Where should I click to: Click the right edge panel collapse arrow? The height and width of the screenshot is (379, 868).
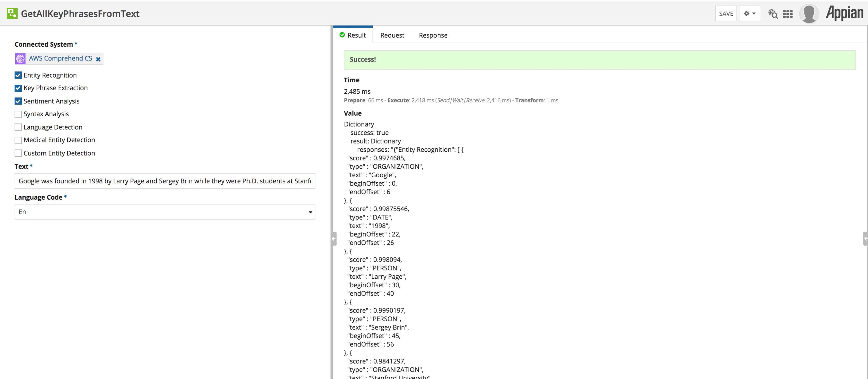tap(865, 239)
